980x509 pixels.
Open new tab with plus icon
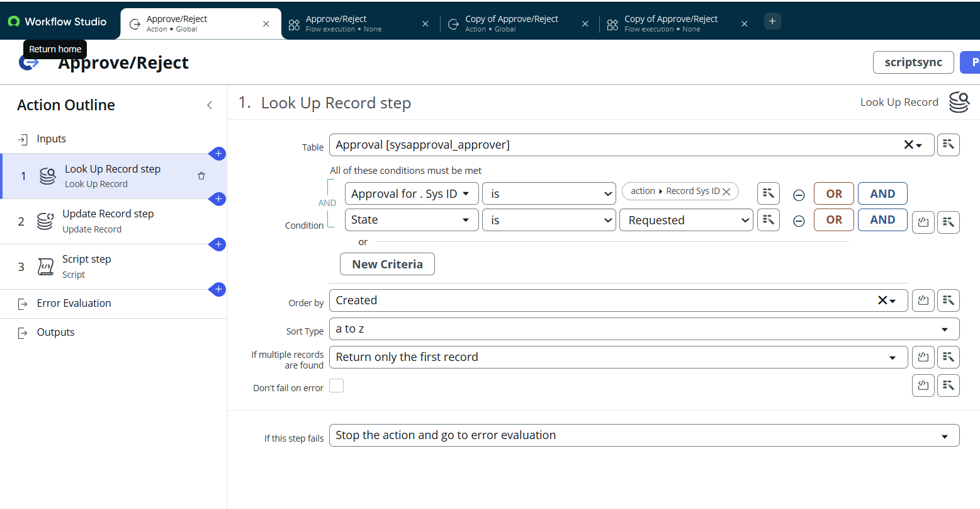772,21
